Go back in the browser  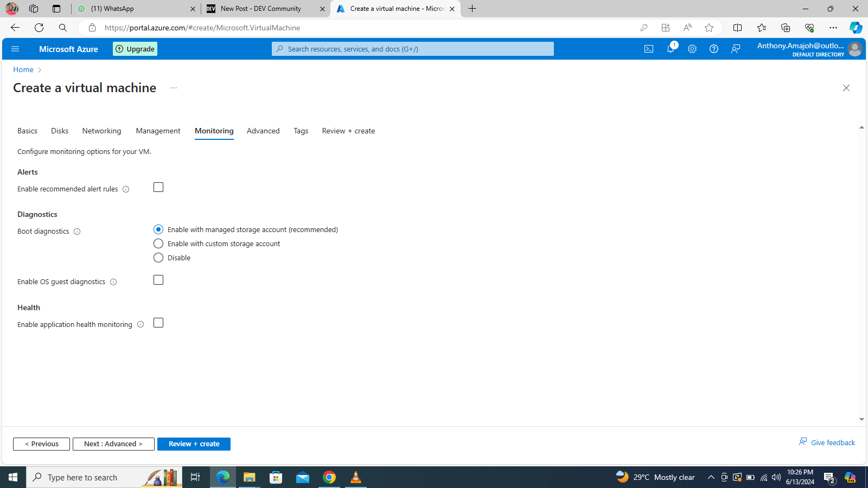coord(15,28)
